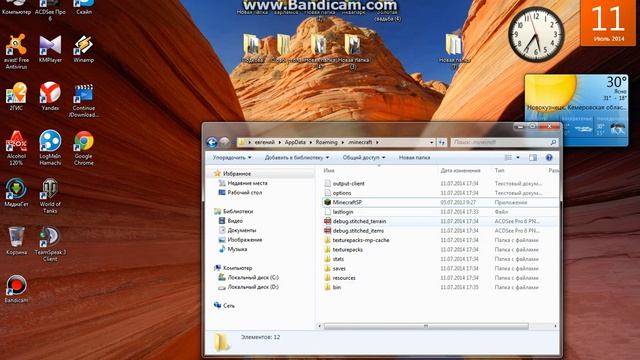Open Continue JDownloader shortcut

coord(84,100)
